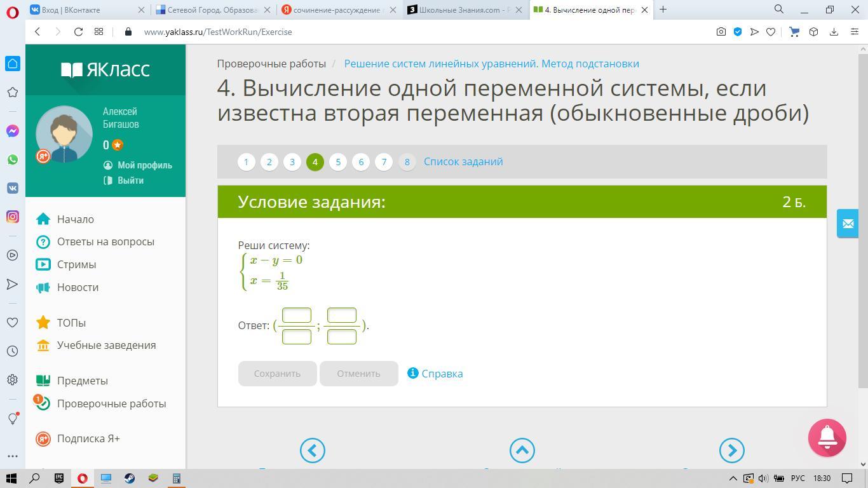Screen dimensions: 868x488
Task: Go back to previous page
Action: (x=37, y=32)
